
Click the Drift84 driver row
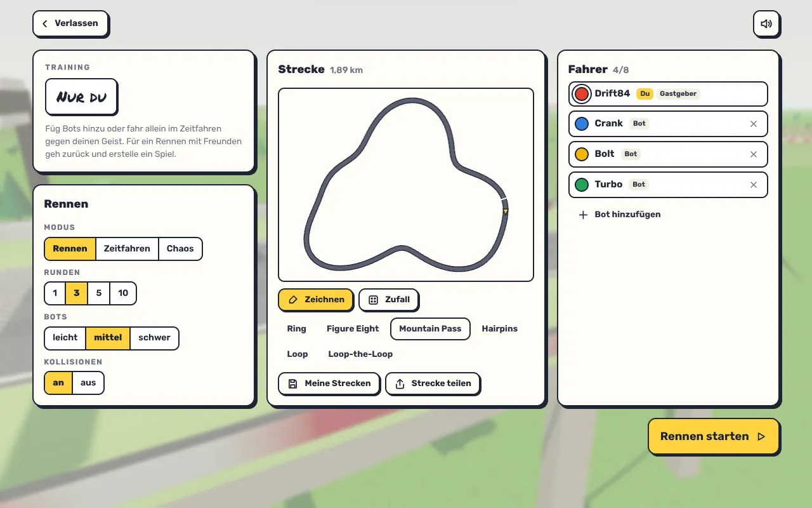coord(668,94)
